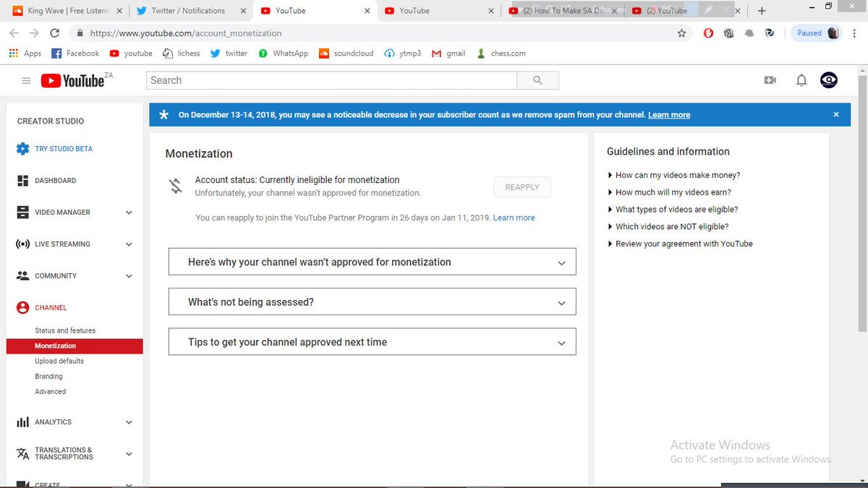Viewport: 868px width, 488px height.
Task: Expand "Review your agreement with YouTube"
Action: point(681,244)
